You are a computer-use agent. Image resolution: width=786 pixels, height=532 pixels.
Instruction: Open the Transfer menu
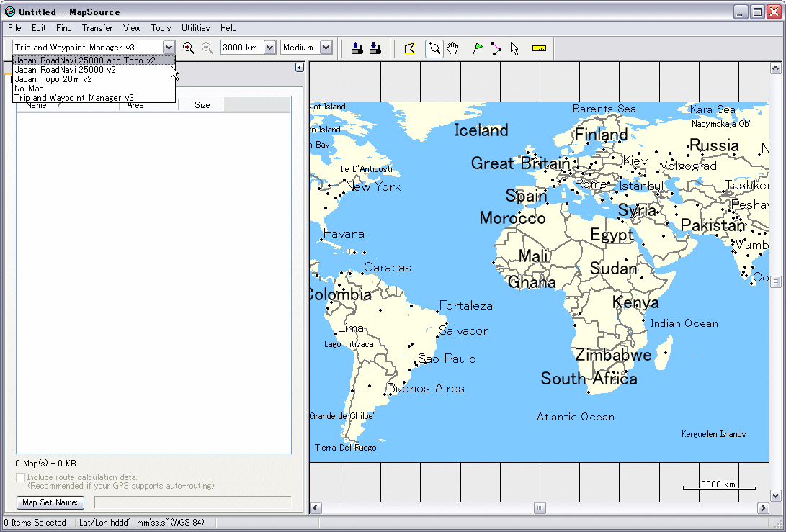point(97,28)
